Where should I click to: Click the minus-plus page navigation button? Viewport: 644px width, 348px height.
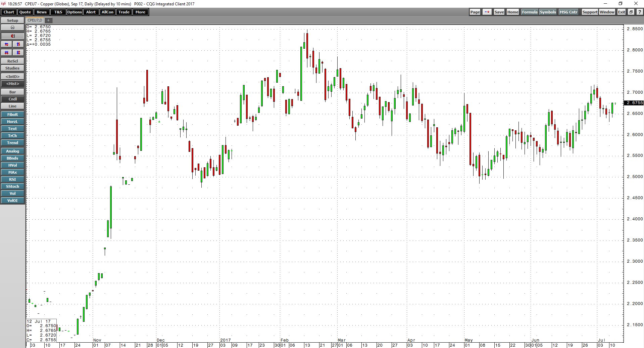coord(487,12)
